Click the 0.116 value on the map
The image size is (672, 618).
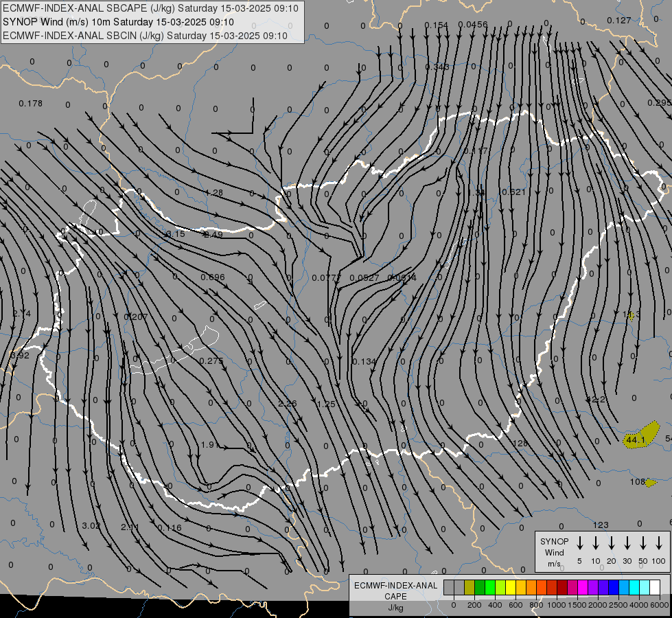click(x=170, y=527)
